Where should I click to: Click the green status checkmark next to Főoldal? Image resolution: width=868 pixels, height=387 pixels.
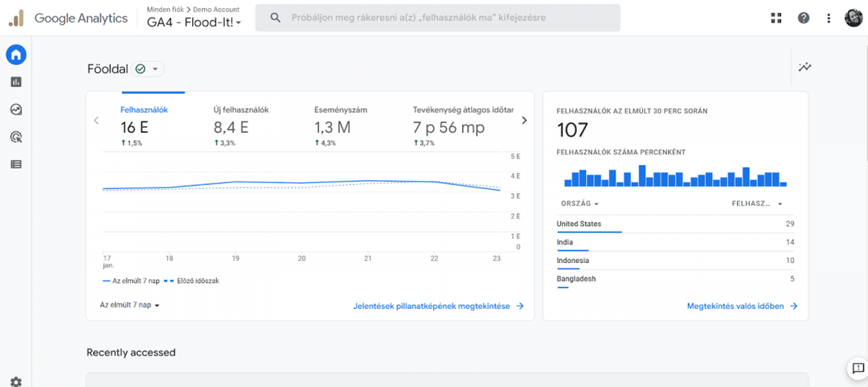[x=141, y=68]
